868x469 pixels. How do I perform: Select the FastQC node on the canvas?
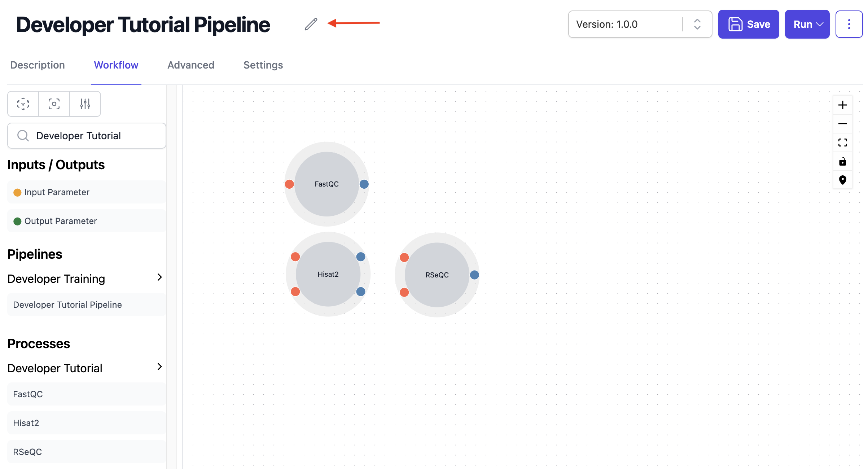326,184
